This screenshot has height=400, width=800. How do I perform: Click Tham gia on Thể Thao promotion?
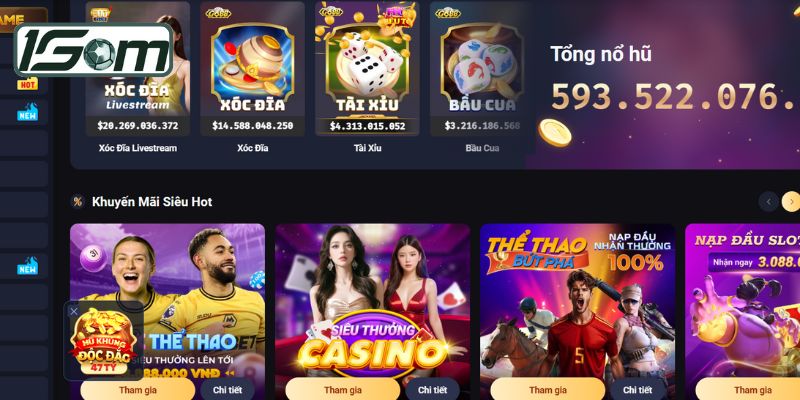(x=138, y=390)
